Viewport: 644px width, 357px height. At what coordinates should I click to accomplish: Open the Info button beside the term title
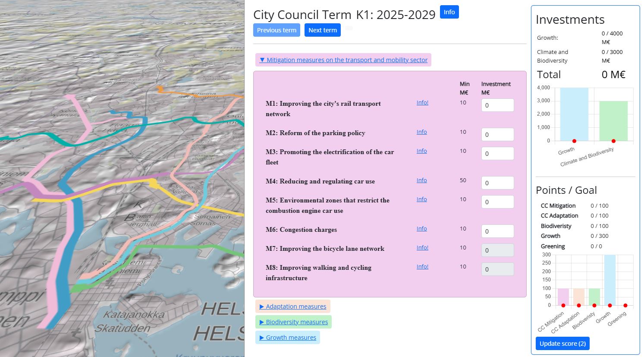(449, 12)
